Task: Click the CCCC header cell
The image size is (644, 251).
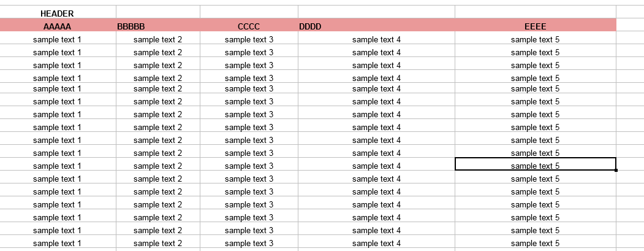Action: (249, 26)
